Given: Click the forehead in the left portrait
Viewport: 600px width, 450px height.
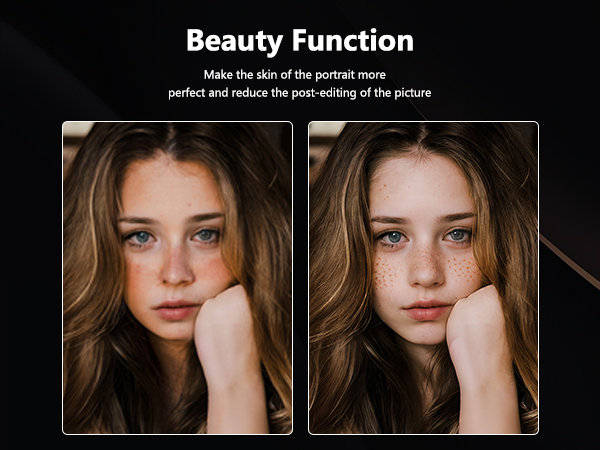Looking at the screenshot, I should (172, 186).
